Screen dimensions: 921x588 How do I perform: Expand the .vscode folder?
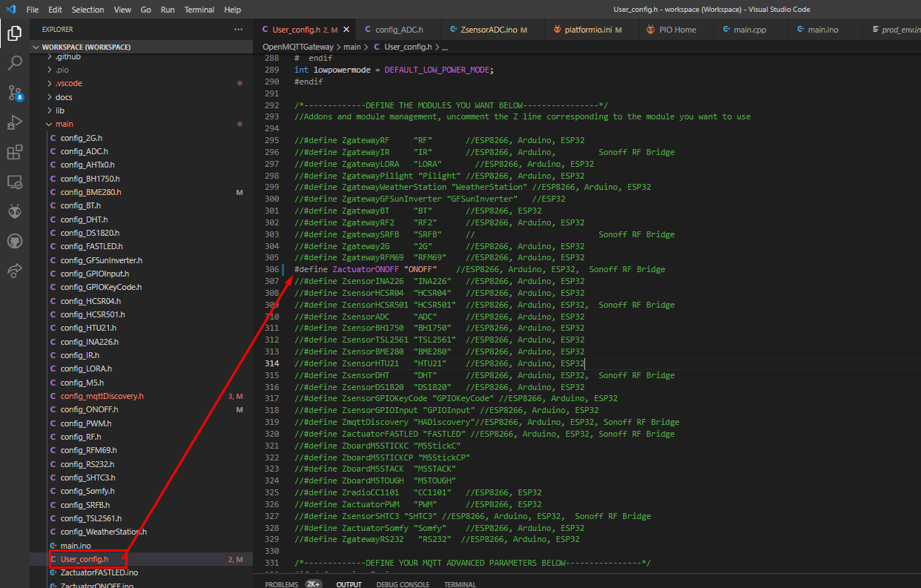click(x=141, y=83)
